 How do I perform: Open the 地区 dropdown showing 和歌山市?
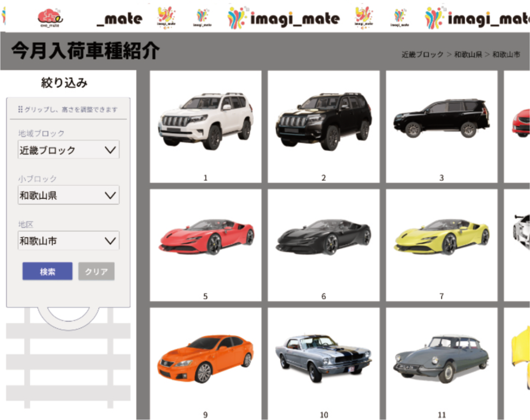click(68, 241)
